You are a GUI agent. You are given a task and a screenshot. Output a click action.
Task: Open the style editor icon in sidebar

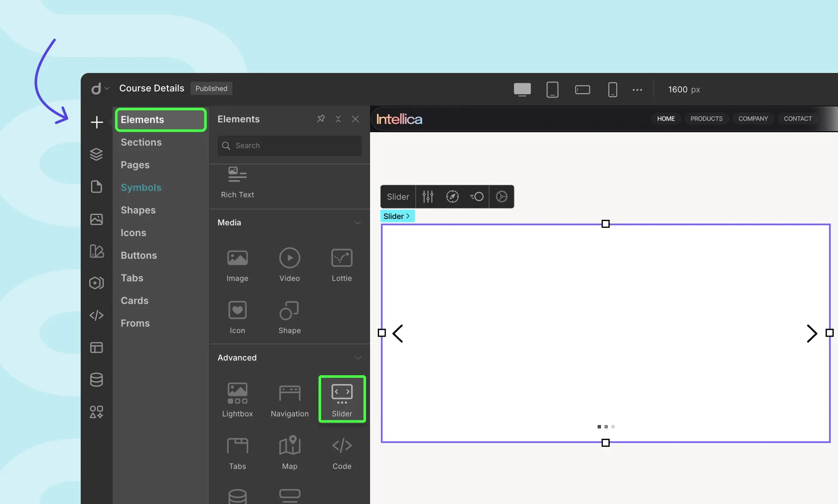tap(97, 251)
